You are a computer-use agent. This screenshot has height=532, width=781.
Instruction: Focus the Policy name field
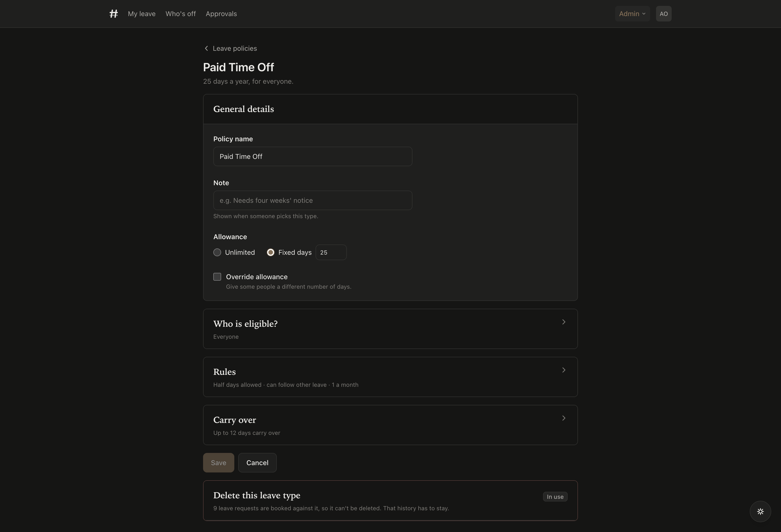[x=313, y=156]
